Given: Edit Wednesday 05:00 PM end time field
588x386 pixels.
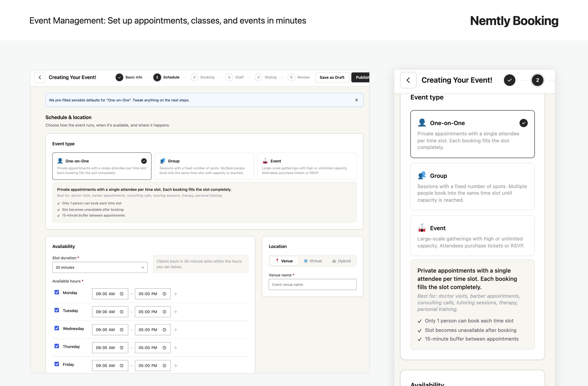Looking at the screenshot, I should 153,330.
